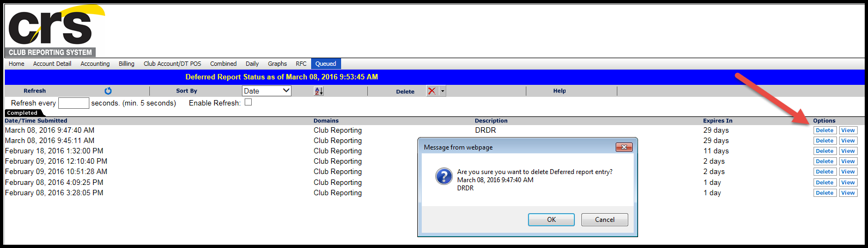Open the Delete options dropdown arrow
This screenshot has width=868, height=248.
point(442,91)
